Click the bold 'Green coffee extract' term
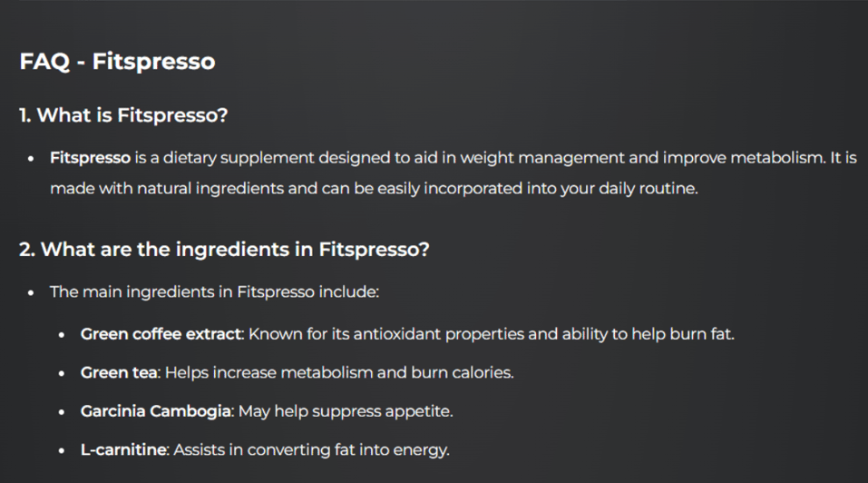 click(161, 334)
